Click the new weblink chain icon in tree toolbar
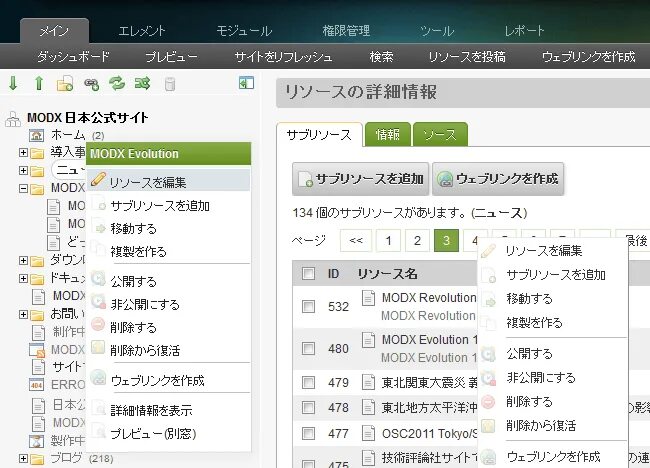The height and width of the screenshot is (468, 650). click(91, 84)
